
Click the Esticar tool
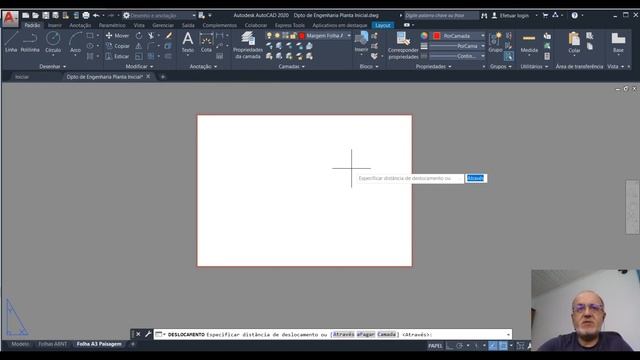pos(117,56)
